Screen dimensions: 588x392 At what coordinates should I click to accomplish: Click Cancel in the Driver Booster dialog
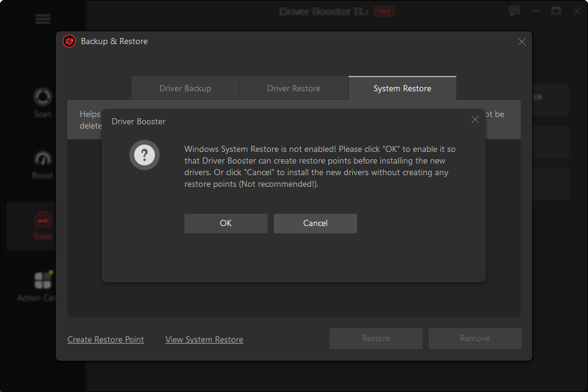pos(315,224)
